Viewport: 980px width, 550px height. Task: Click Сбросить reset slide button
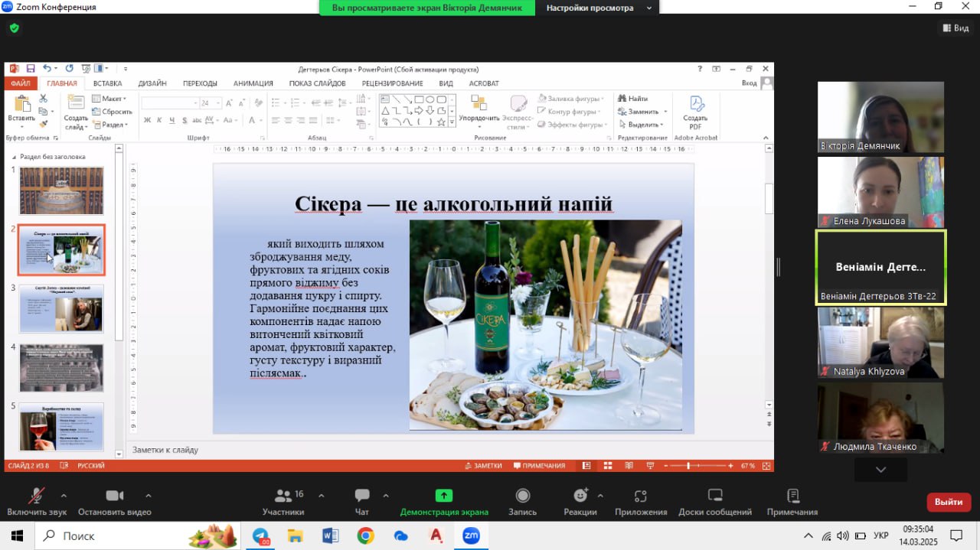coord(112,112)
